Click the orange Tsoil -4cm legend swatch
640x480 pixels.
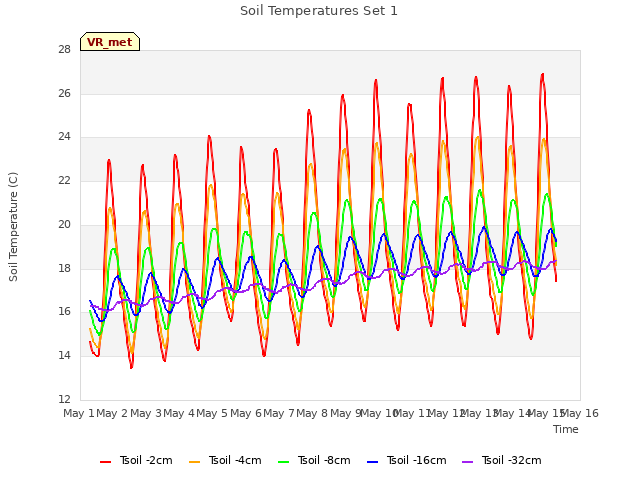point(195,462)
